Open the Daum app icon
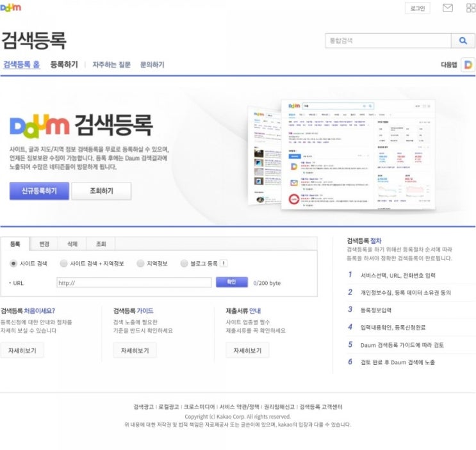Image resolution: width=476 pixels, height=450 pixels. click(x=468, y=65)
